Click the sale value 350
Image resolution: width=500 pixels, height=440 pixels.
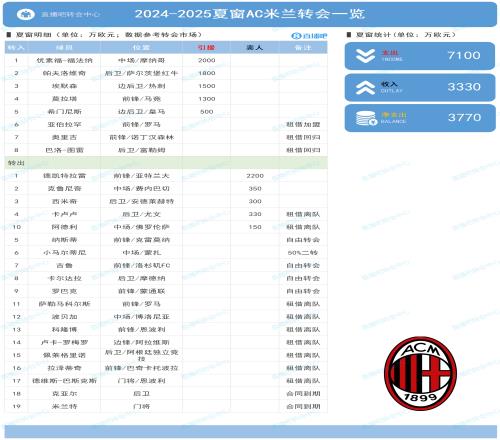[x=255, y=189]
